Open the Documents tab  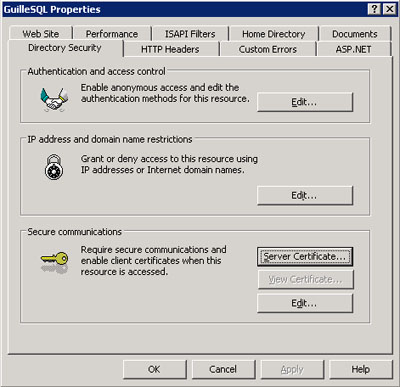[x=355, y=34]
